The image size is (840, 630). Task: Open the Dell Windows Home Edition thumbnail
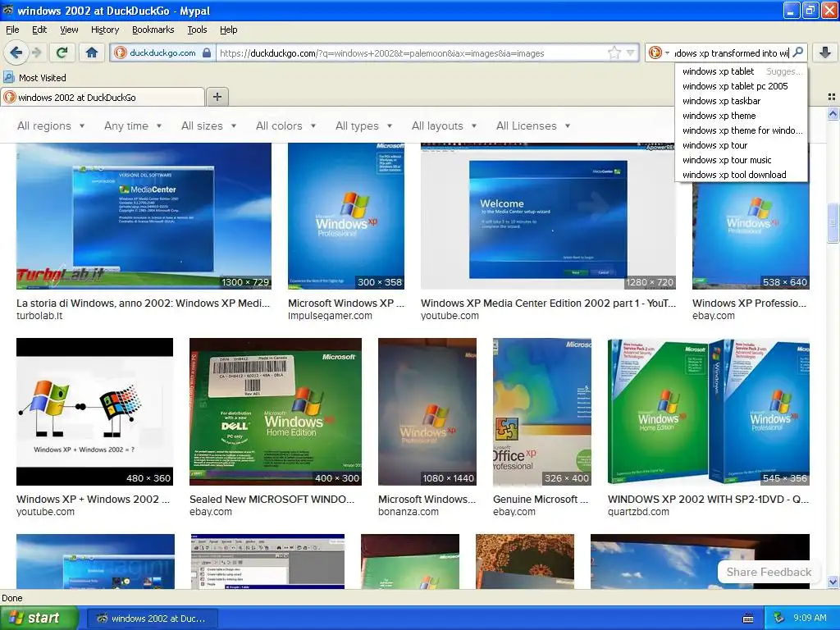[x=276, y=412]
